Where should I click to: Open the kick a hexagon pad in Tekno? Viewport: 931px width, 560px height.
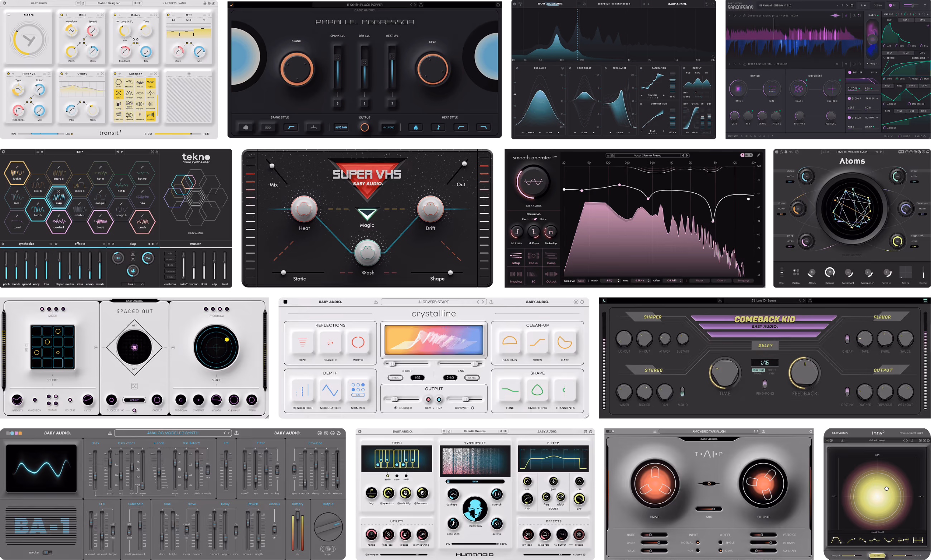[17, 173]
